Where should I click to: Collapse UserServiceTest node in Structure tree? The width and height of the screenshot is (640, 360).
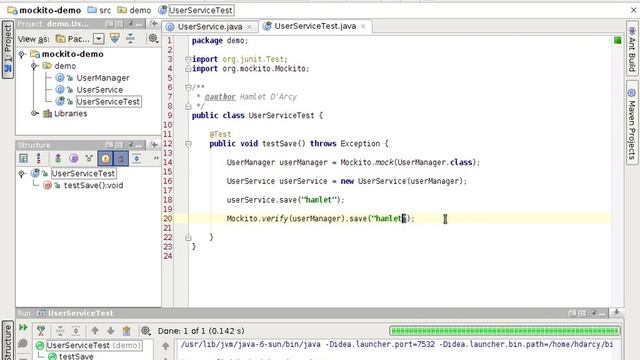[22, 174]
